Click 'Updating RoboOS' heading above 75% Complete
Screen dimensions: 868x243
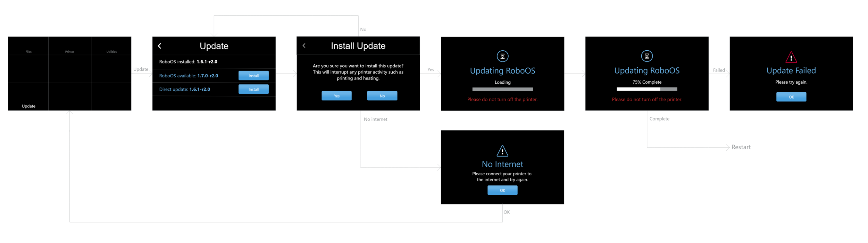tap(647, 71)
